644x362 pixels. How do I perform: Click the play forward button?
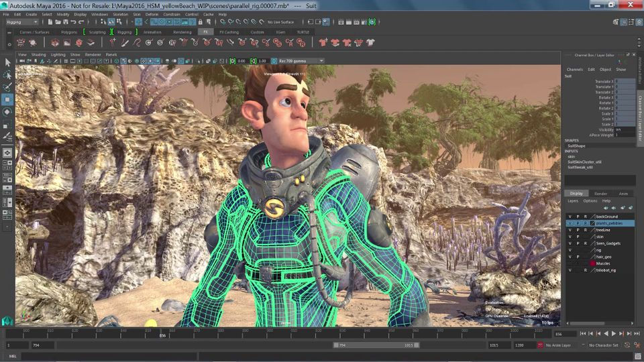614,334
